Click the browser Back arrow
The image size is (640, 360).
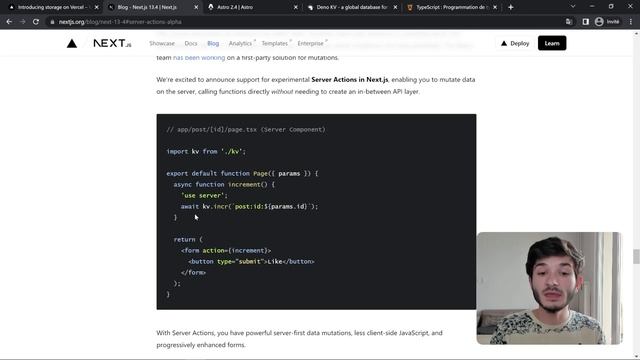[9, 22]
